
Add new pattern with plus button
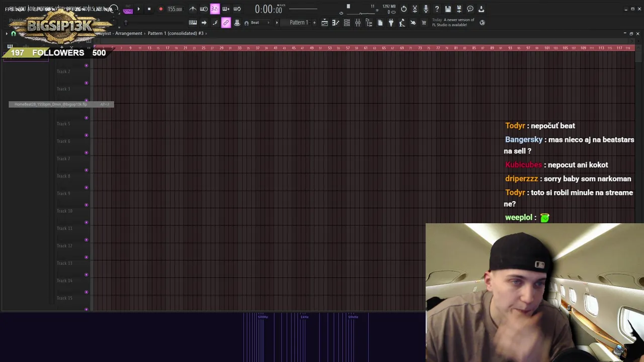pos(314,23)
